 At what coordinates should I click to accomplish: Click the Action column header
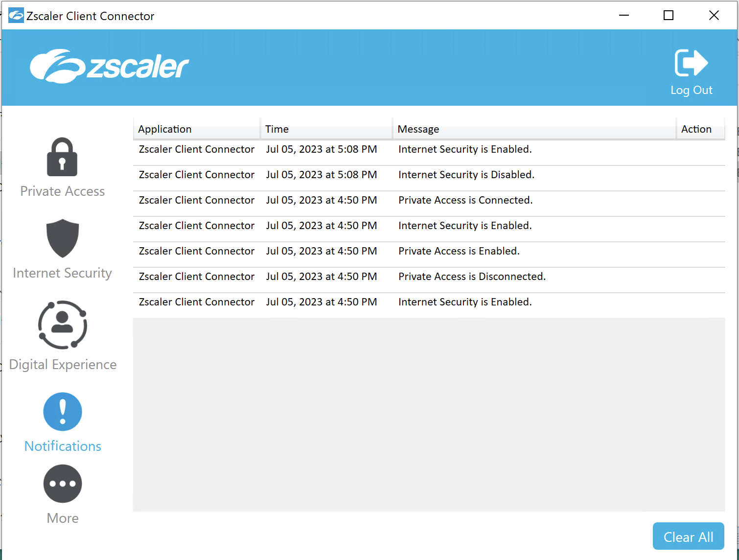click(x=700, y=129)
